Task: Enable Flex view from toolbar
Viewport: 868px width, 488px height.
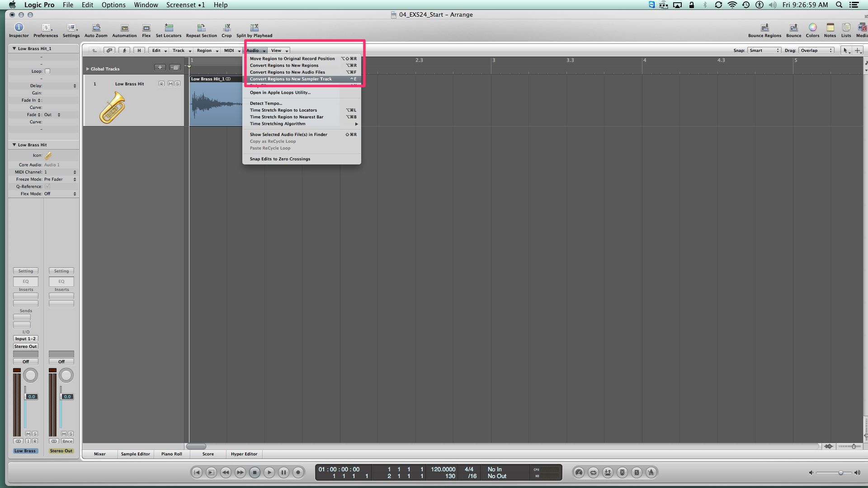Action: tap(146, 30)
